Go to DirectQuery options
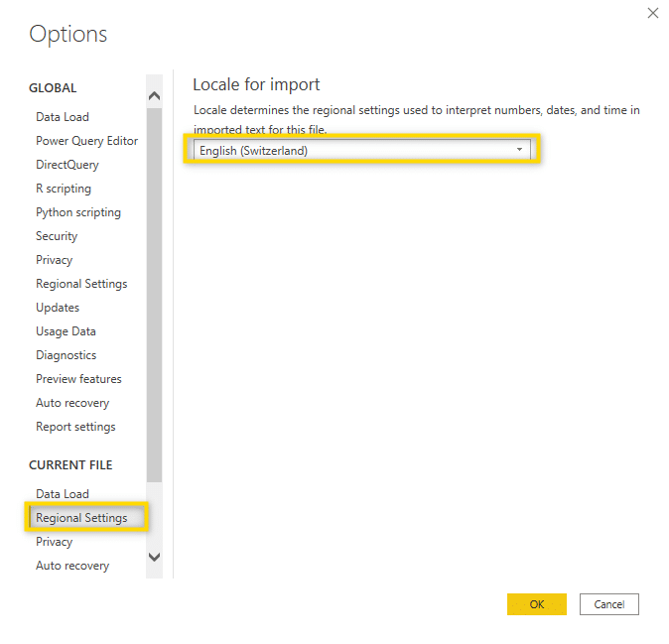Image resolution: width=669 pixels, height=644 pixels. (x=67, y=165)
